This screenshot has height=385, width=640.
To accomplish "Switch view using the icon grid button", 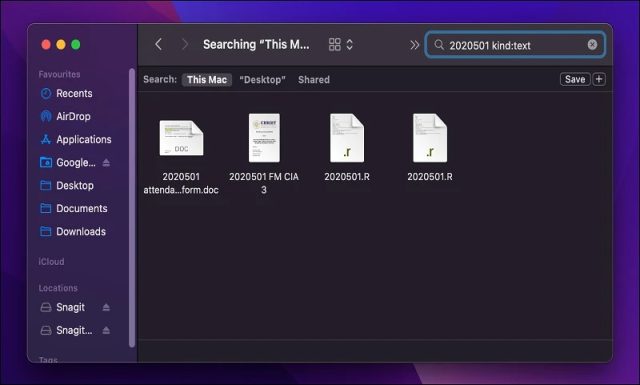I will pyautogui.click(x=335, y=44).
